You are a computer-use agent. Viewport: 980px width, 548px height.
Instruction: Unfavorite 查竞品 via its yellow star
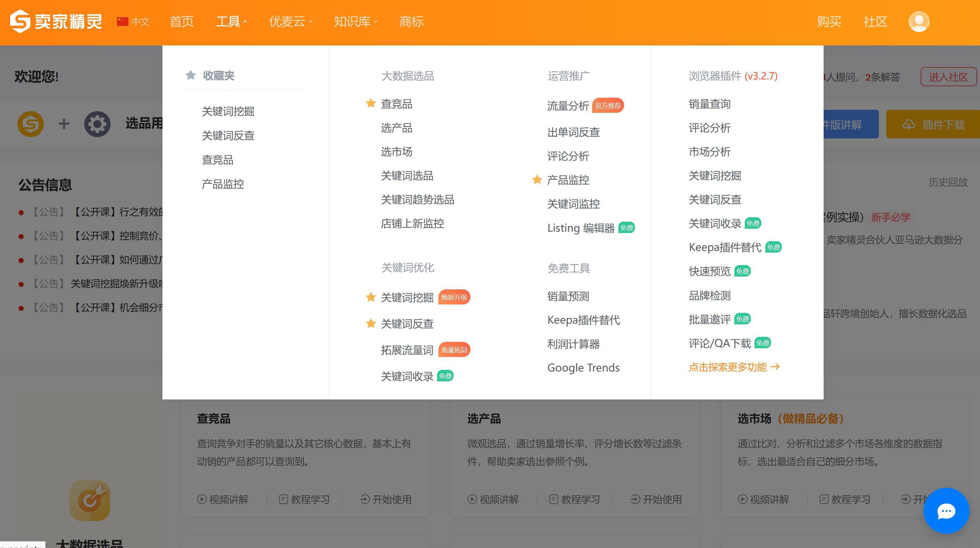(371, 103)
